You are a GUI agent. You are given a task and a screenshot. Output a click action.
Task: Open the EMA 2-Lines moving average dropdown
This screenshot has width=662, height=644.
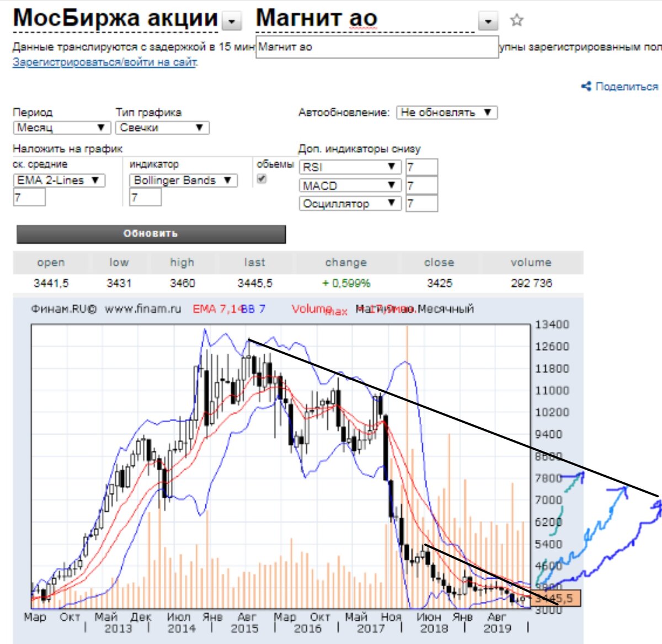pyautogui.click(x=59, y=180)
